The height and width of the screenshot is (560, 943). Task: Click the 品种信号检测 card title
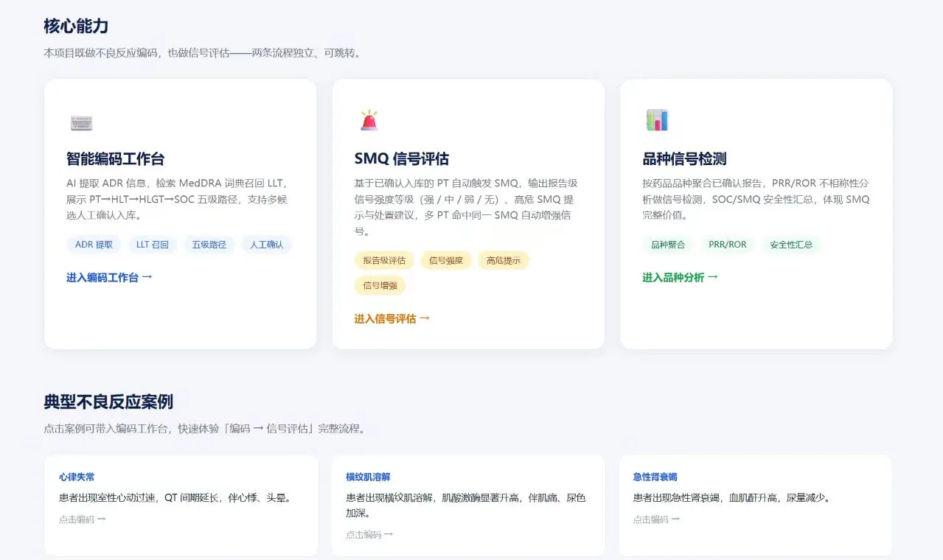[x=685, y=158]
